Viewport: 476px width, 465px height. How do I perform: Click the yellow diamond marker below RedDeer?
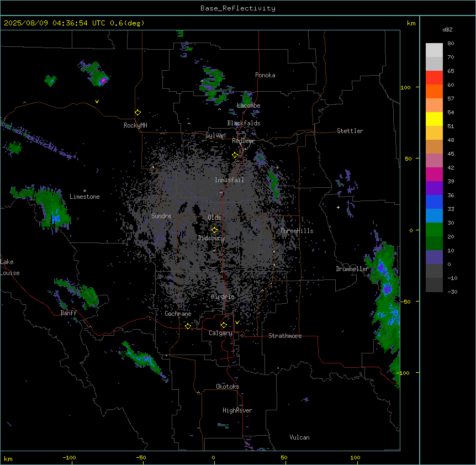tap(235, 155)
